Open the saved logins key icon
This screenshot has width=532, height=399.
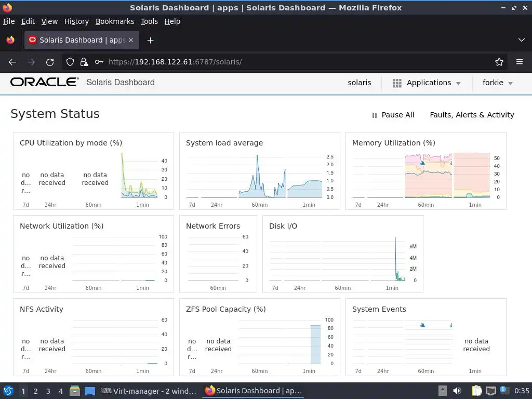tap(99, 62)
